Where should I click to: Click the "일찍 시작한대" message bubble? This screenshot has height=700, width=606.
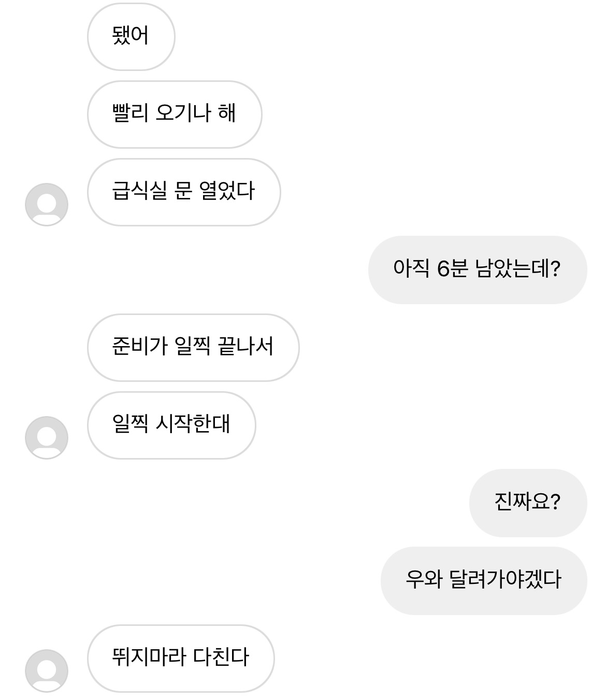coord(171,425)
